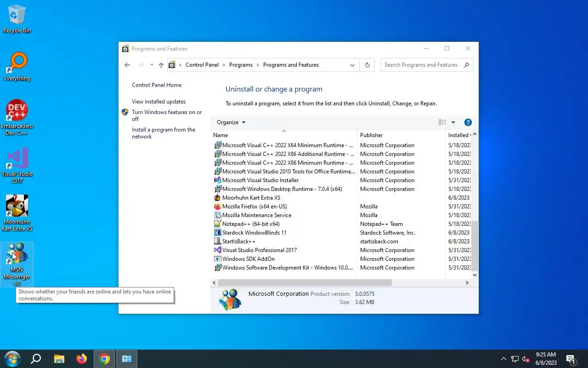Select the Everything search desktop icon

coord(17,67)
